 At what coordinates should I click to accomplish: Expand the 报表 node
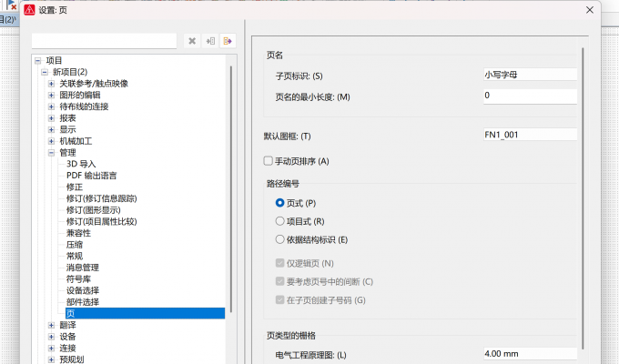click(51, 118)
